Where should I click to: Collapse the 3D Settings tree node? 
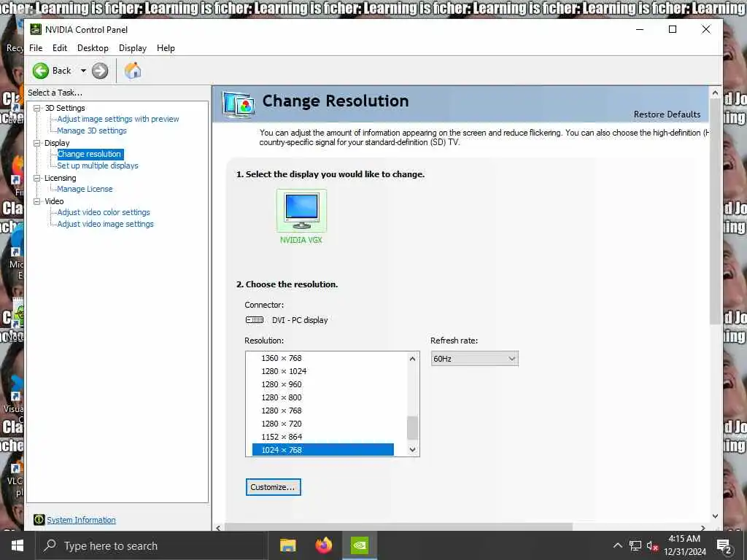[x=36, y=108]
